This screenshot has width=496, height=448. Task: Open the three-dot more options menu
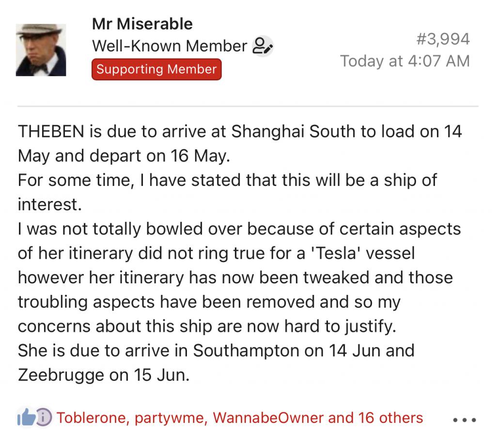[x=465, y=420]
